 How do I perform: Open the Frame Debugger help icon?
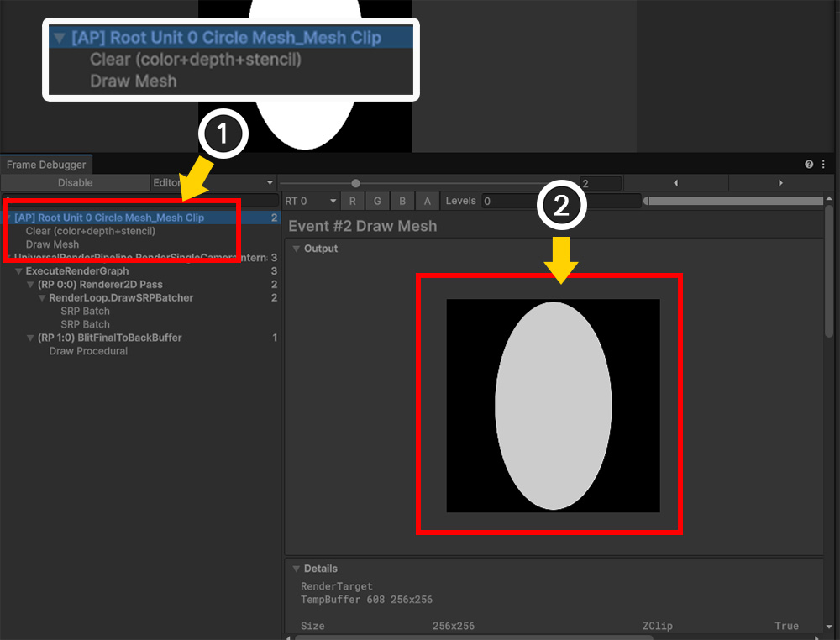[x=809, y=165]
